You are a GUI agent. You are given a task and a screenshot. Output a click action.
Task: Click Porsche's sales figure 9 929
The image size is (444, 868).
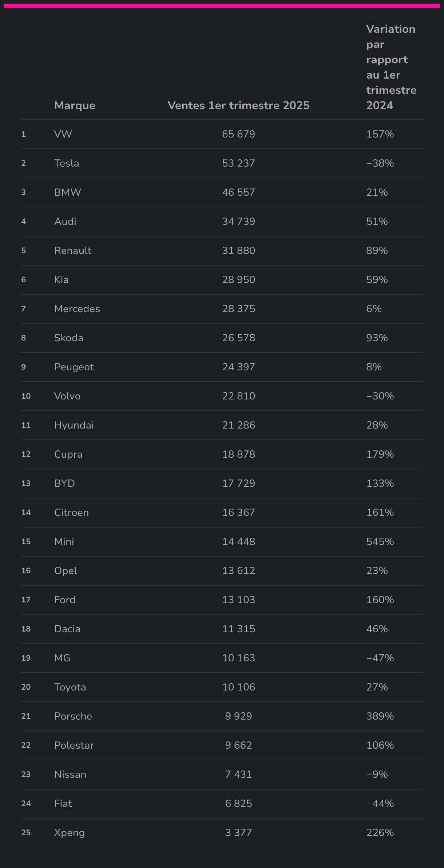(238, 716)
